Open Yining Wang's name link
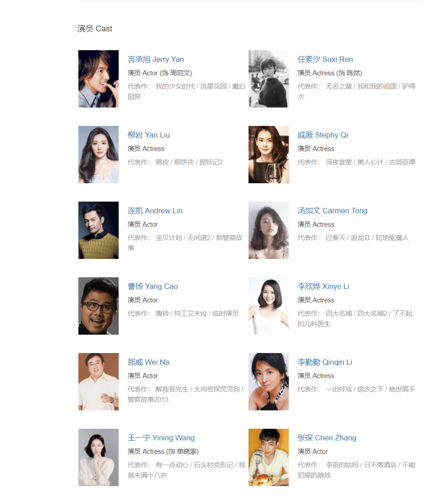This screenshot has width=437, height=504. (x=161, y=438)
